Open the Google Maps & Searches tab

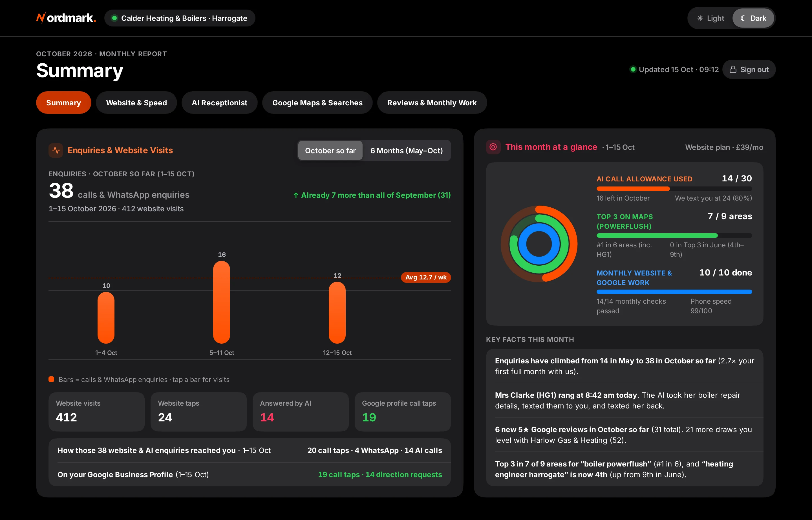[x=317, y=103]
